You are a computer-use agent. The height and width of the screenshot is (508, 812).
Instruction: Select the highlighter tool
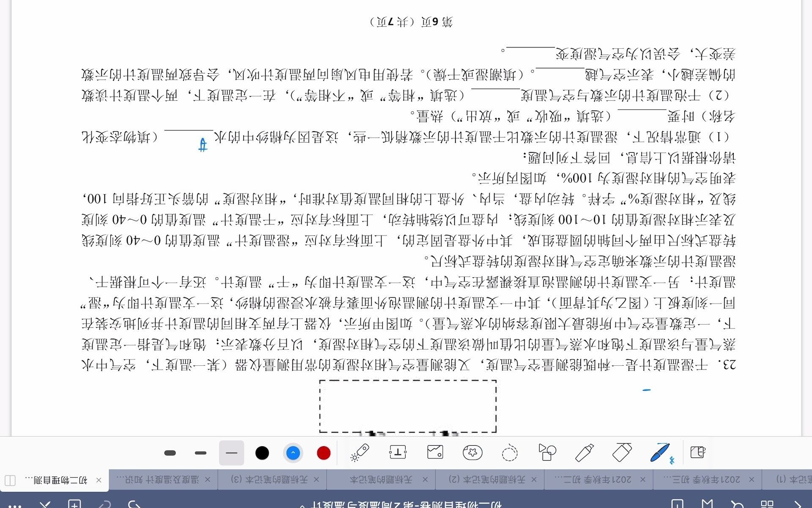584,453
